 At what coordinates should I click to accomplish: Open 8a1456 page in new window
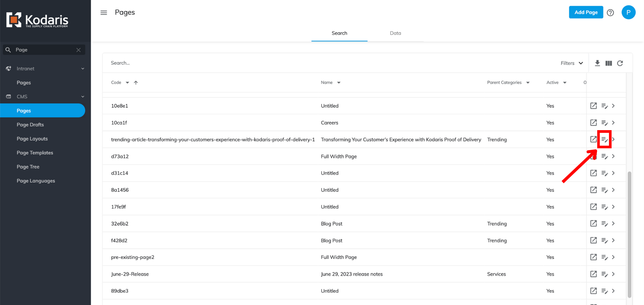tap(594, 190)
